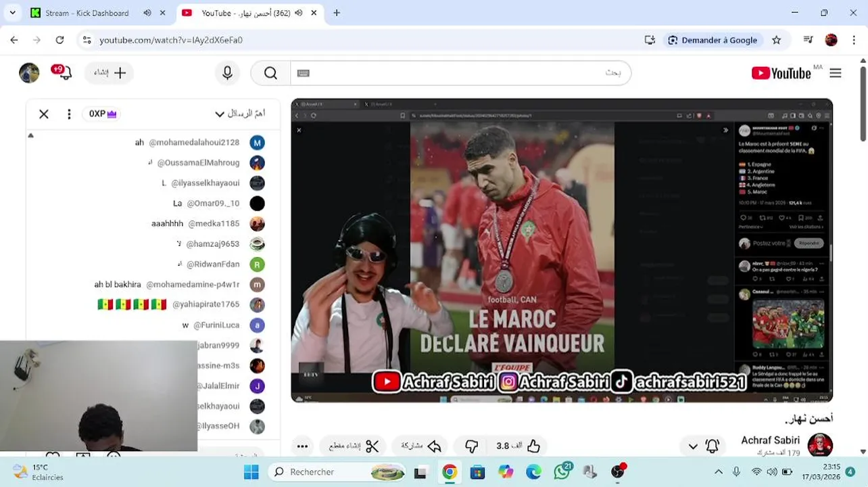The width and height of the screenshot is (868, 487).
Task: Click chat user @mohamedamine-p4w1r
Action: point(193,285)
